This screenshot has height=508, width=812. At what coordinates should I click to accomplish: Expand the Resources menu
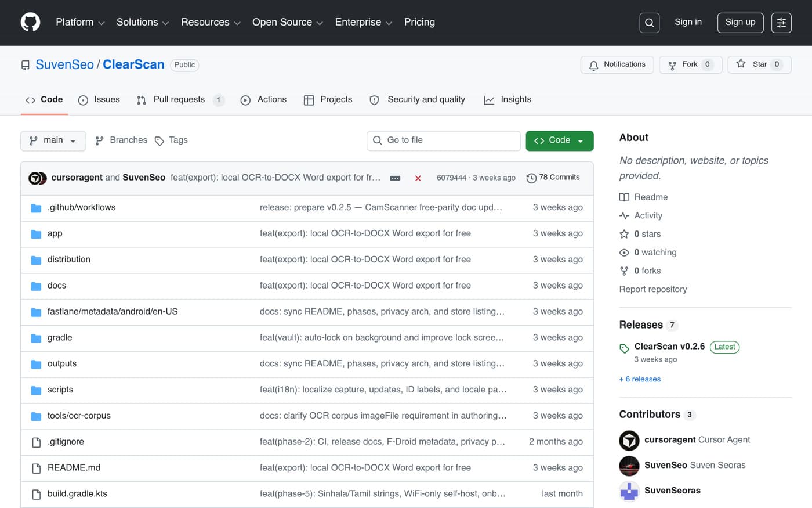pyautogui.click(x=211, y=22)
